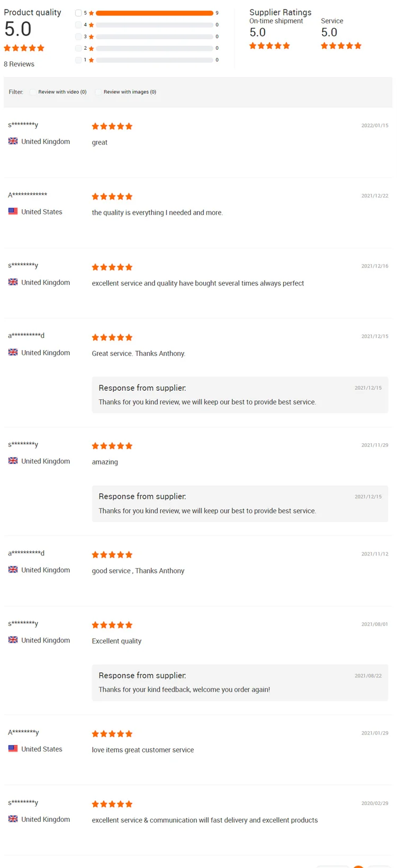The height and width of the screenshot is (868, 397).
Task: Click the '8 Reviews' count text
Action: [19, 64]
